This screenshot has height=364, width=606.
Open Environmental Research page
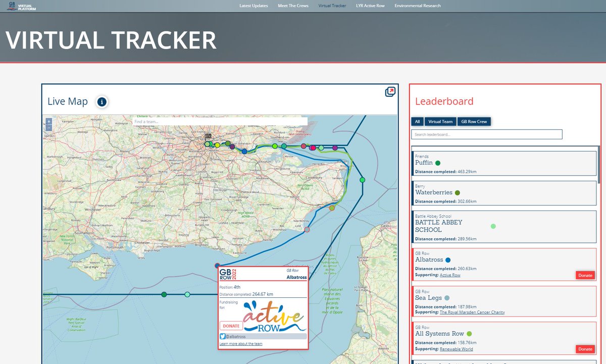(x=418, y=6)
